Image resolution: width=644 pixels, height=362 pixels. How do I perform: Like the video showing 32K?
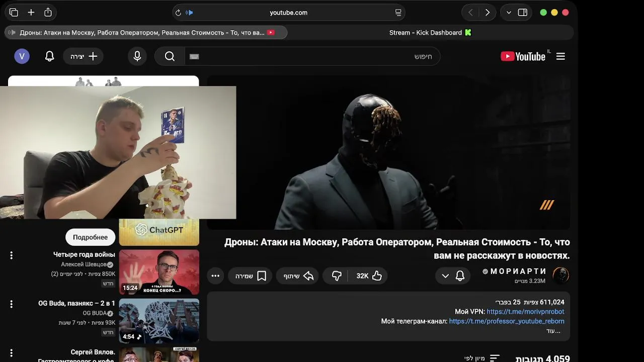click(369, 276)
